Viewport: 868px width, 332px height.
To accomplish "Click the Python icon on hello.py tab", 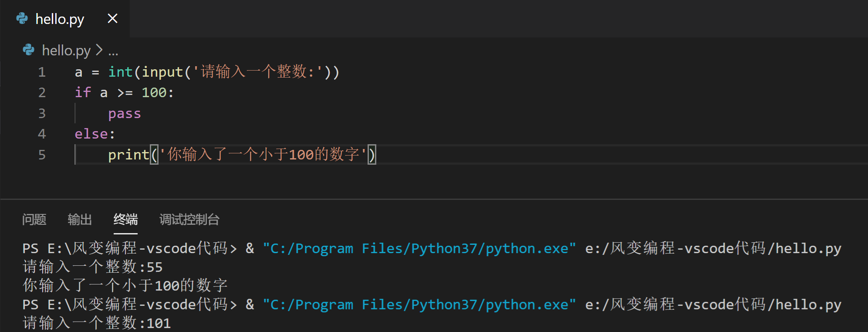I will coord(22,18).
